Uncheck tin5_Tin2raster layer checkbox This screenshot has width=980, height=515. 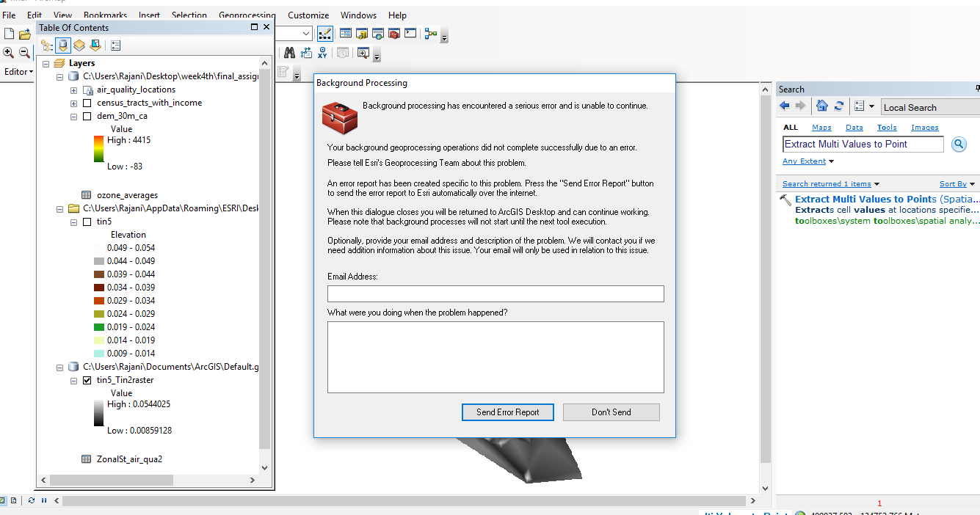pos(88,380)
